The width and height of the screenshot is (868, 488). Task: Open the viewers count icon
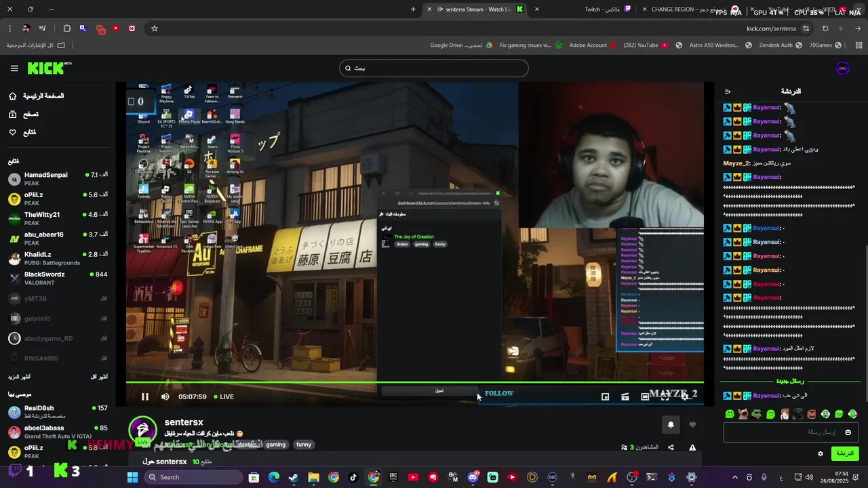click(x=625, y=447)
